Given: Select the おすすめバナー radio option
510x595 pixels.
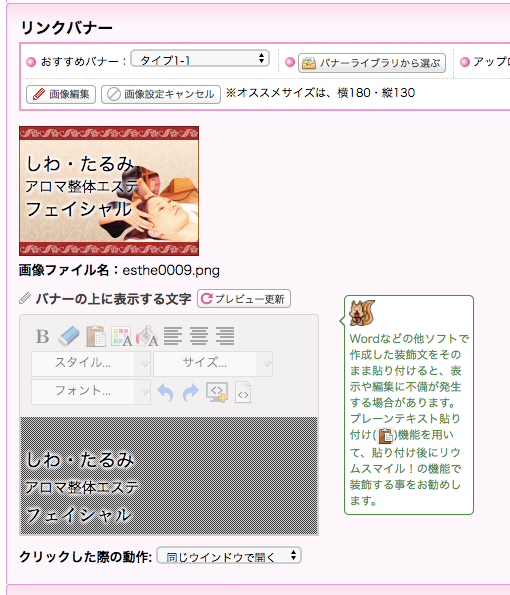Looking at the screenshot, I should (x=31, y=62).
